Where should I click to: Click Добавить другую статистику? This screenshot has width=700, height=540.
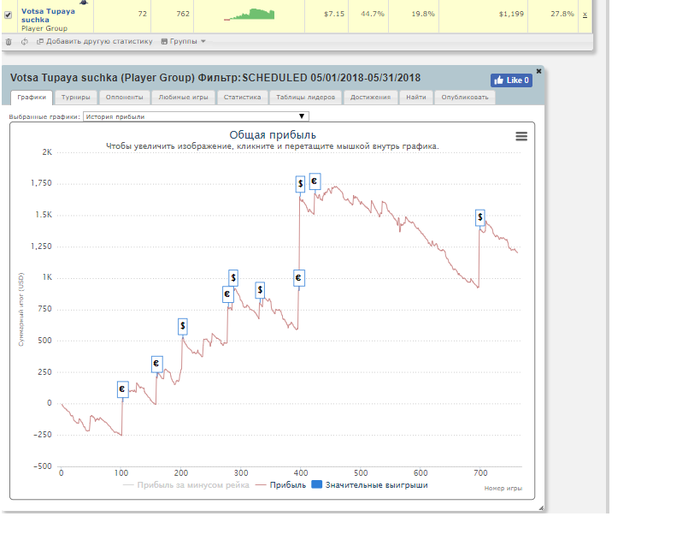click(x=94, y=42)
